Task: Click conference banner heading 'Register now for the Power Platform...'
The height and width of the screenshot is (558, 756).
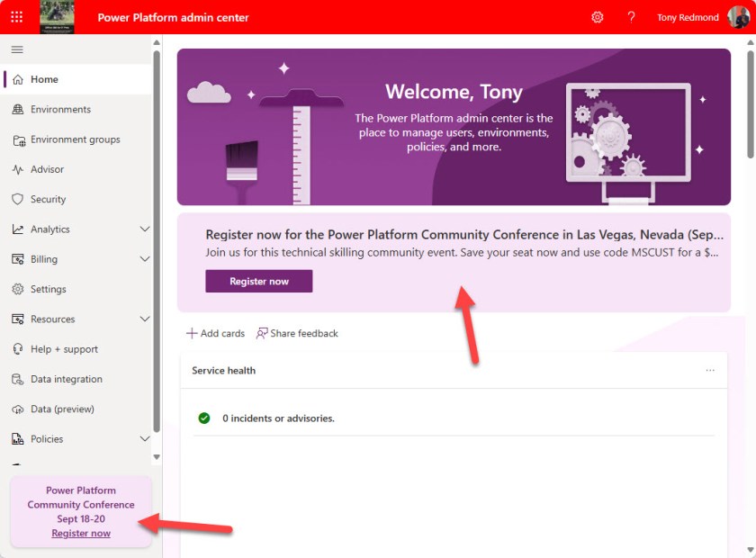Action: (x=464, y=235)
